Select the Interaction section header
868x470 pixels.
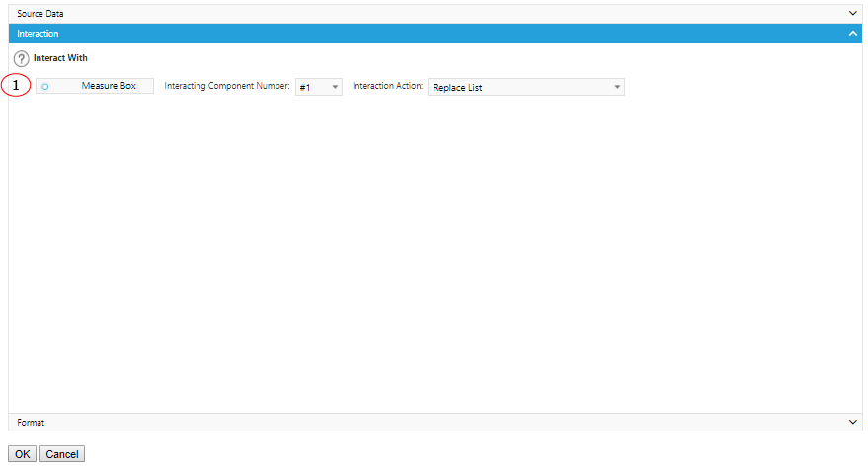[x=435, y=34]
